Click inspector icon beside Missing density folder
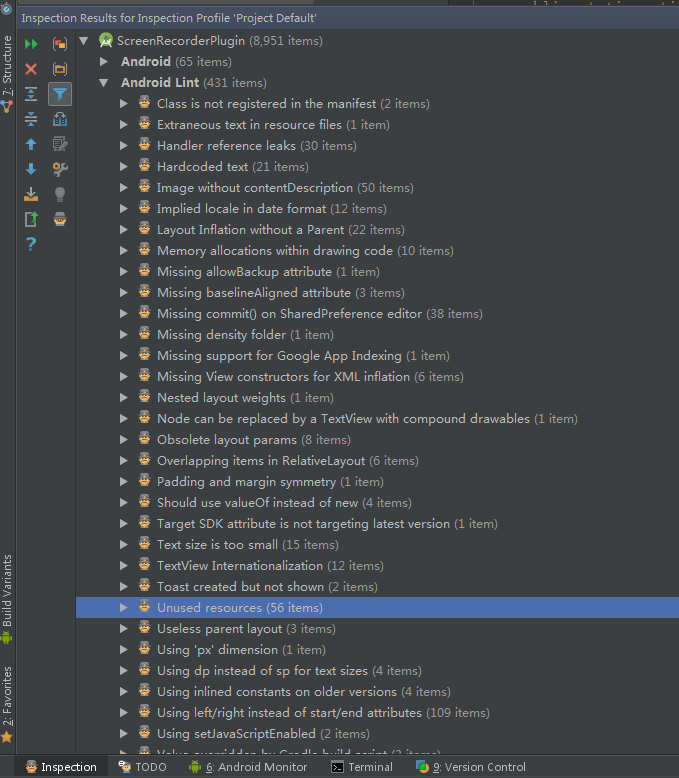This screenshot has width=679, height=778. pos(144,333)
